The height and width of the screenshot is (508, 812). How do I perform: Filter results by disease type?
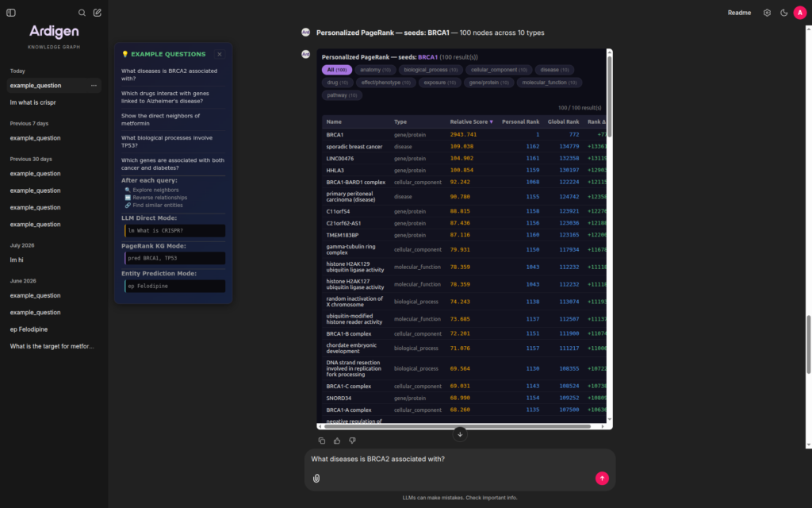pyautogui.click(x=554, y=70)
